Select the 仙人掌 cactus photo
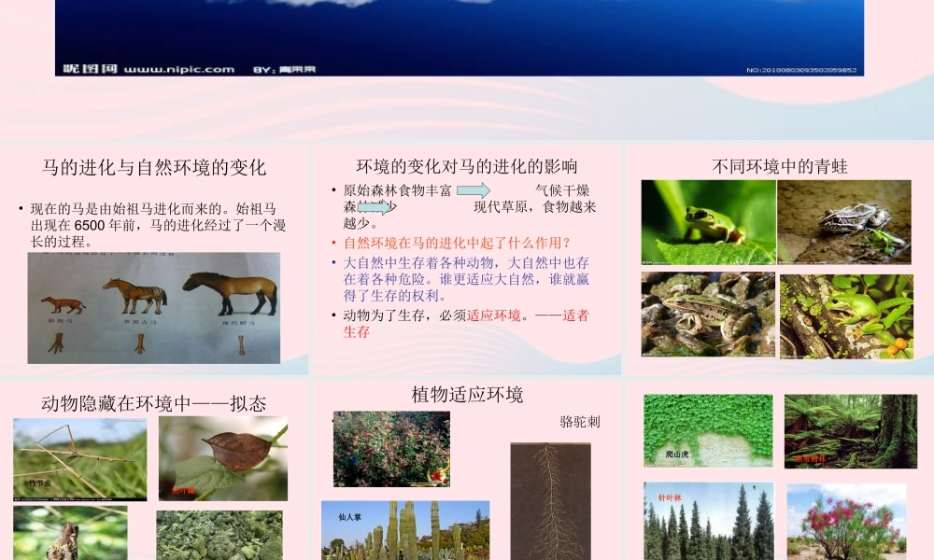Viewport: 934px width, 560px height. pyautogui.click(x=405, y=530)
